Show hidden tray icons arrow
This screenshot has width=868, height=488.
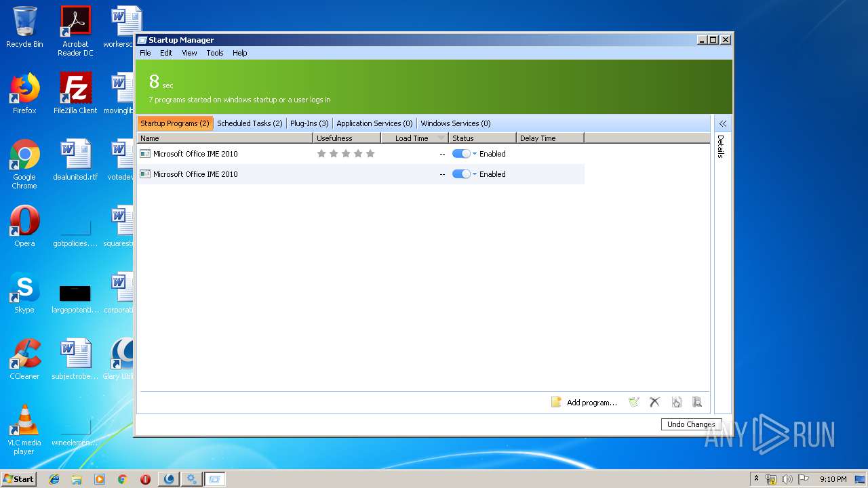(x=756, y=479)
